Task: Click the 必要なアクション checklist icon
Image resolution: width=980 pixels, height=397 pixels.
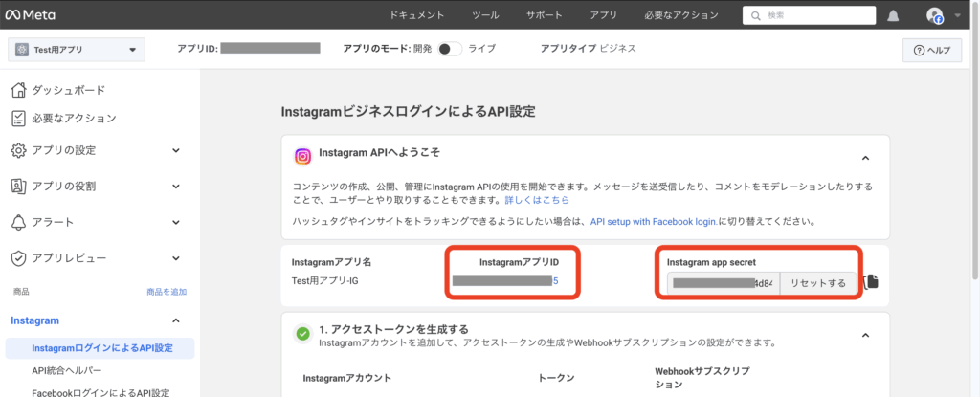Action: [x=19, y=118]
